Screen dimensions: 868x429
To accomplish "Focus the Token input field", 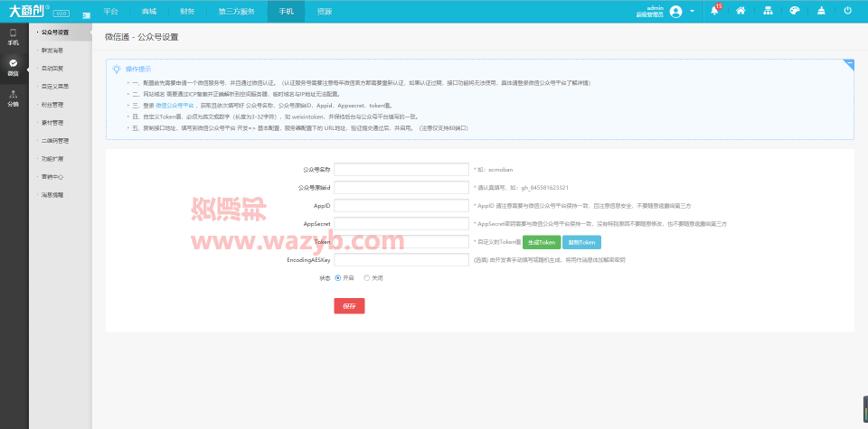I will click(401, 241).
